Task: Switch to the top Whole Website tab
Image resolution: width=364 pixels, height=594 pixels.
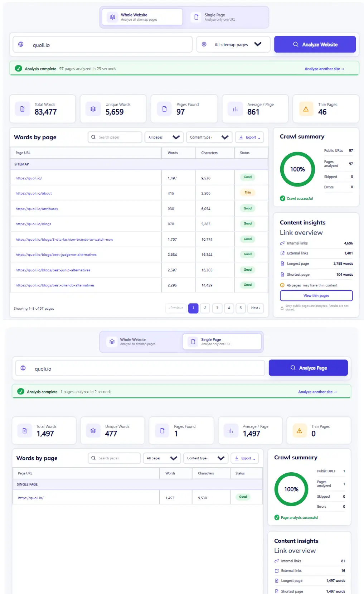Action: [x=142, y=17]
